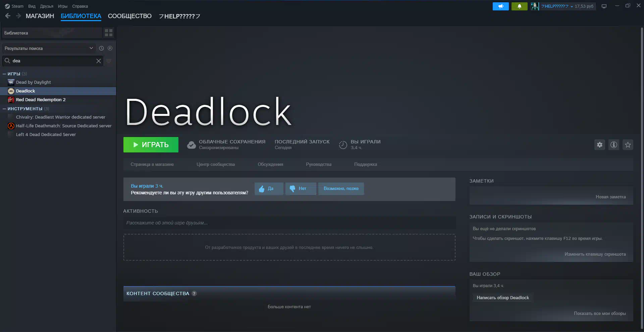
Task: Choose Возможно, позже
Action: [341, 189]
